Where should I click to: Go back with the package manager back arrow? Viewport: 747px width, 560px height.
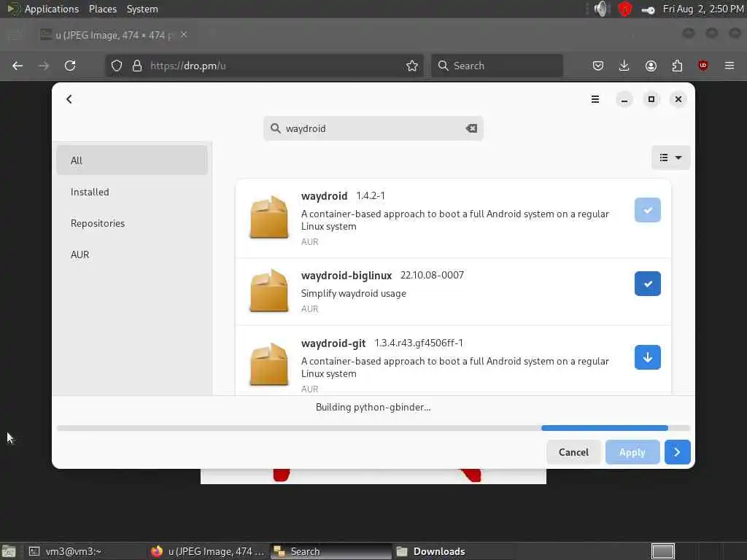(69, 99)
